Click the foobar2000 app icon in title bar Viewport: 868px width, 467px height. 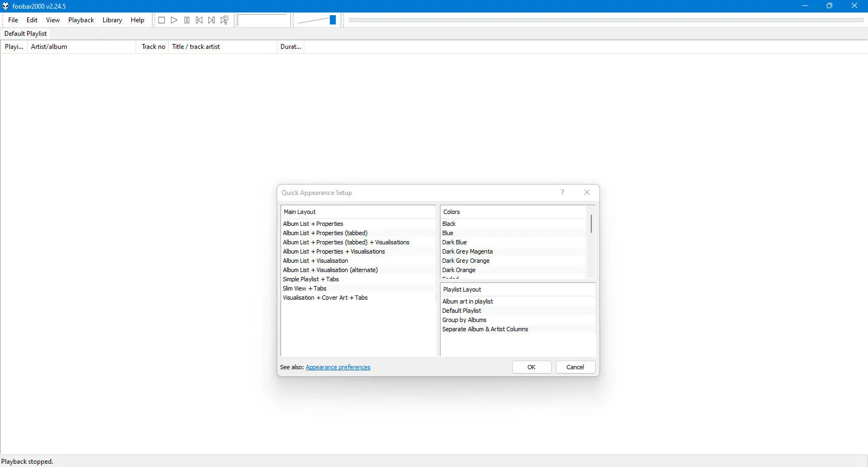point(5,6)
